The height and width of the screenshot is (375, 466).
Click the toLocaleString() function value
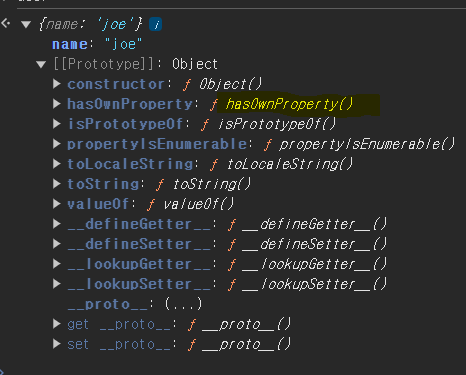pyautogui.click(x=290, y=164)
